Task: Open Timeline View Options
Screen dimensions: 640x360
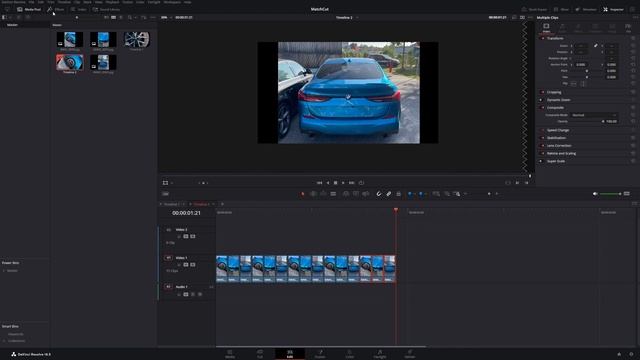Action: tap(165, 194)
